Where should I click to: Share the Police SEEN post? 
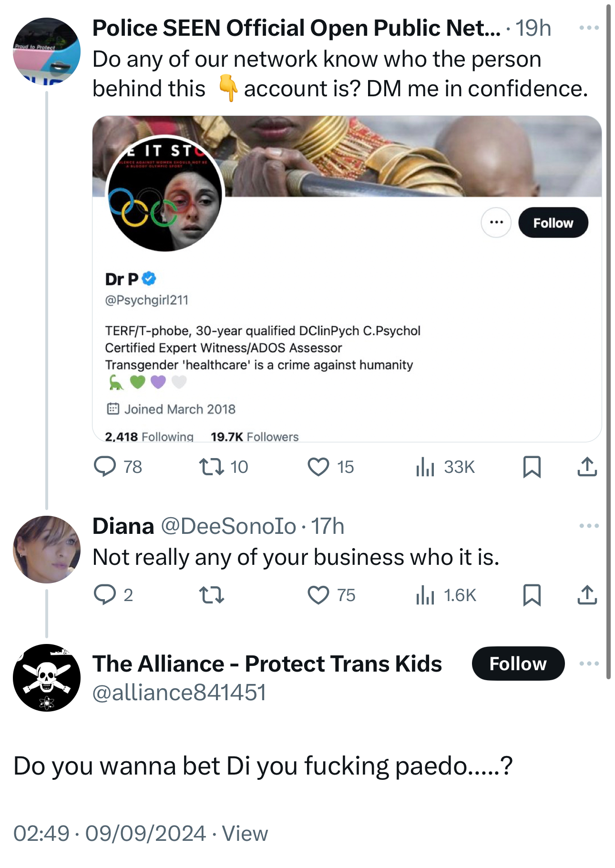tap(587, 467)
